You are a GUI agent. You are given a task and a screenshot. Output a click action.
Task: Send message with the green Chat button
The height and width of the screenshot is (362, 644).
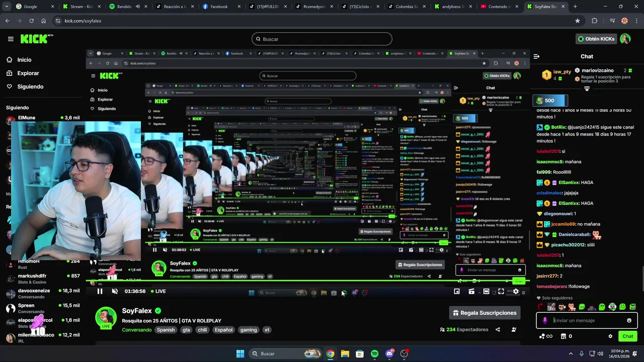click(x=628, y=336)
